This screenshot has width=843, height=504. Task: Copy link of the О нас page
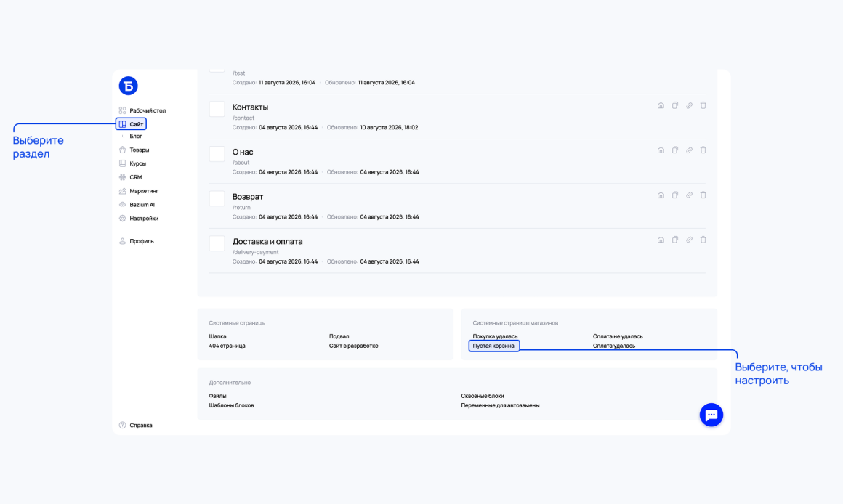[689, 150]
